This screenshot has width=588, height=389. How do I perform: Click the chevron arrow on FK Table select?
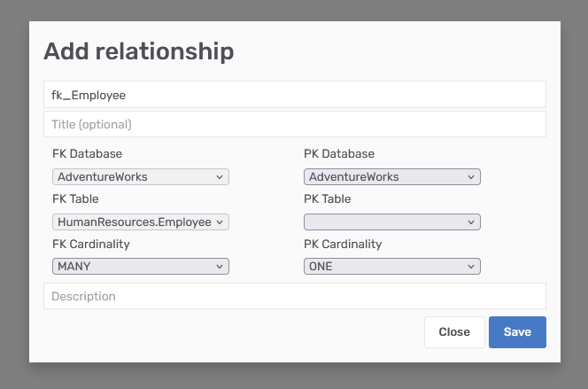[220, 222]
